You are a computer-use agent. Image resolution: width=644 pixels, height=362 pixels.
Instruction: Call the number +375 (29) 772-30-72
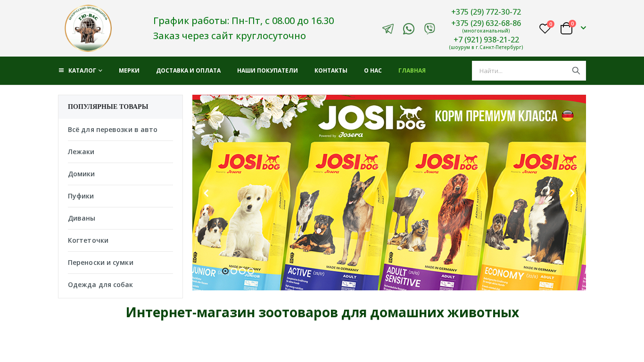[x=486, y=12]
